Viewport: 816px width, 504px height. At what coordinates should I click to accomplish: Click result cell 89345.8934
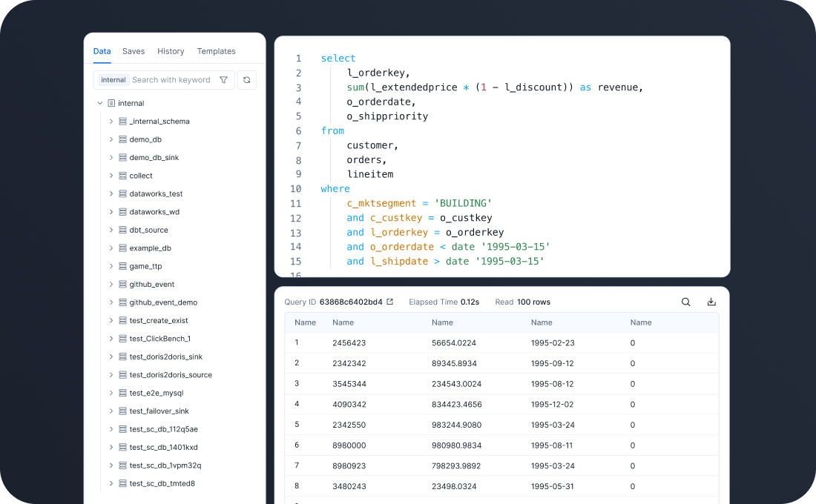[x=454, y=363]
